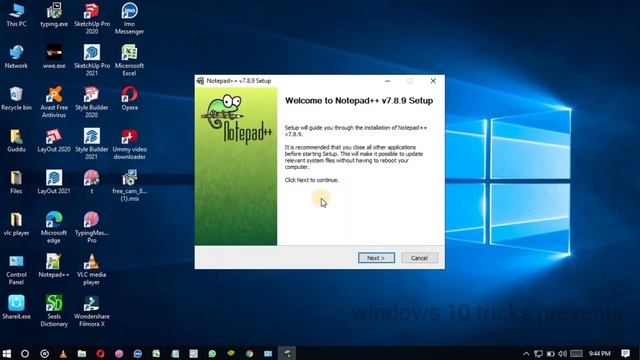The width and height of the screenshot is (640, 360).
Task: Minimize the Notepad++ Setup dialog
Action: tap(387, 81)
